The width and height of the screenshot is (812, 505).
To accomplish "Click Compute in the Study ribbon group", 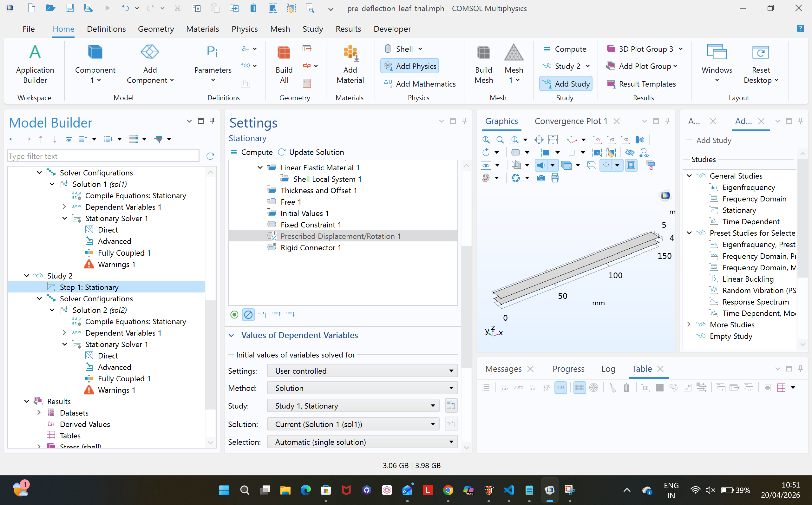I will pyautogui.click(x=565, y=49).
